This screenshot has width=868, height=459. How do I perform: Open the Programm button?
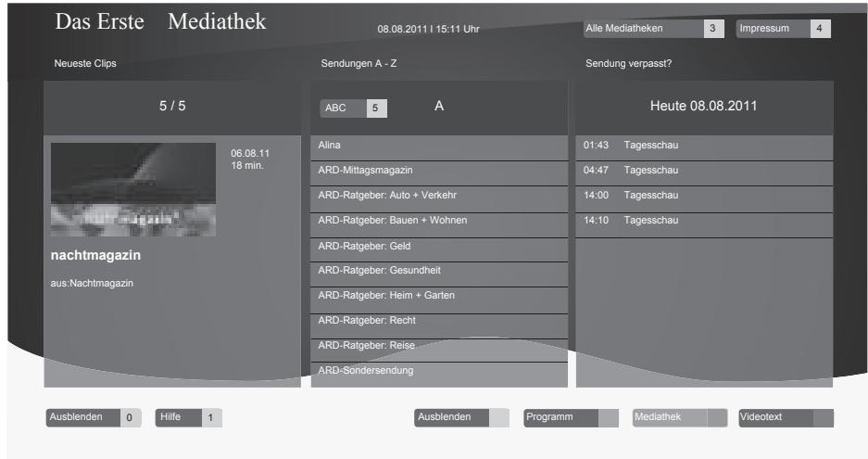pyautogui.click(x=572, y=417)
